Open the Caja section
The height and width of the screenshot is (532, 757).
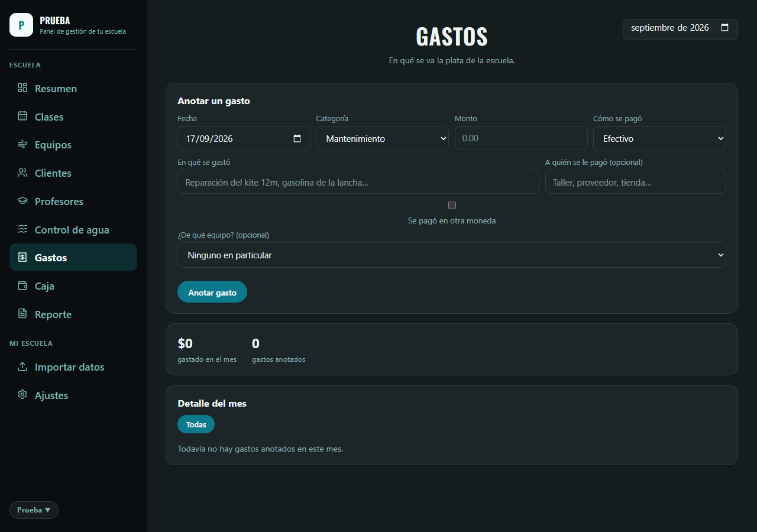click(73, 286)
